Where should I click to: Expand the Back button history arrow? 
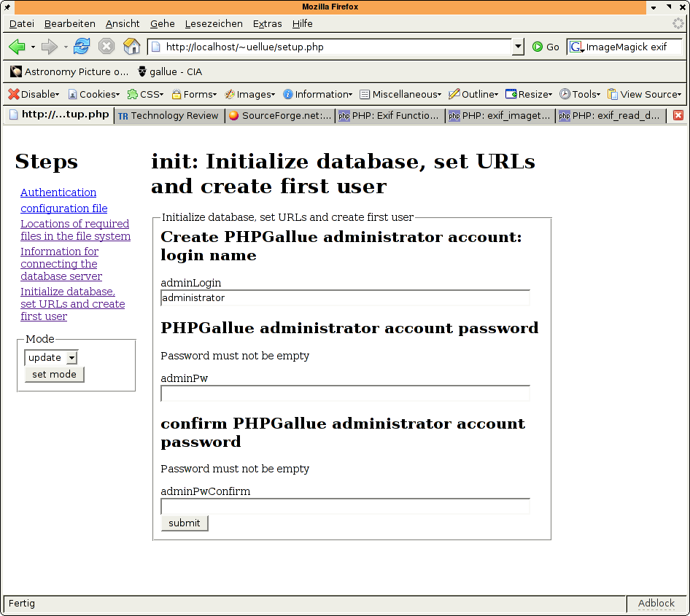(33, 47)
